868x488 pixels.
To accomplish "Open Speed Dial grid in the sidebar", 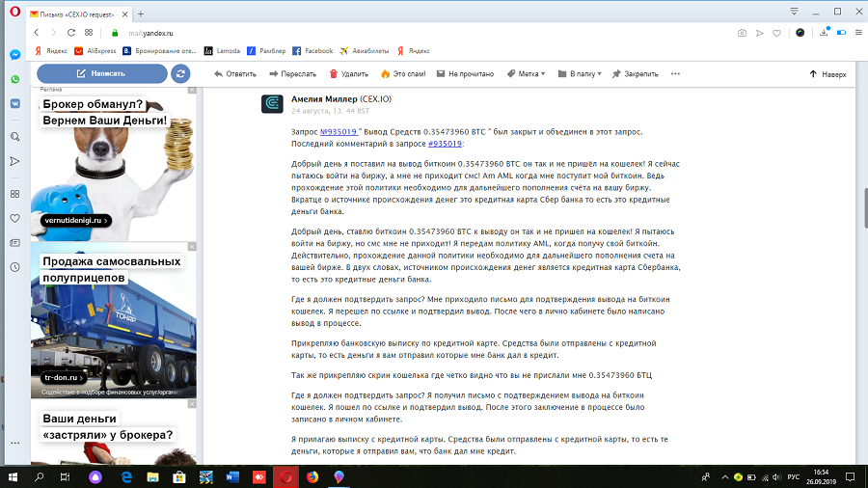I will tap(14, 194).
